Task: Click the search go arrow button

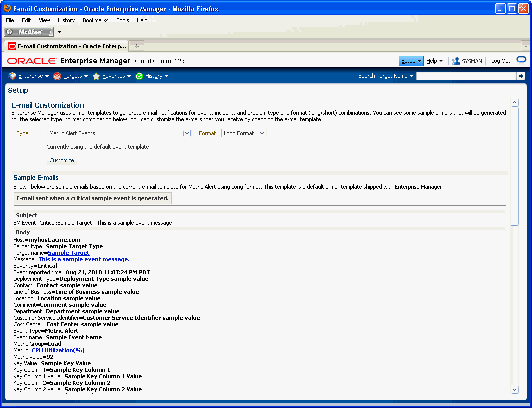Action: point(521,76)
